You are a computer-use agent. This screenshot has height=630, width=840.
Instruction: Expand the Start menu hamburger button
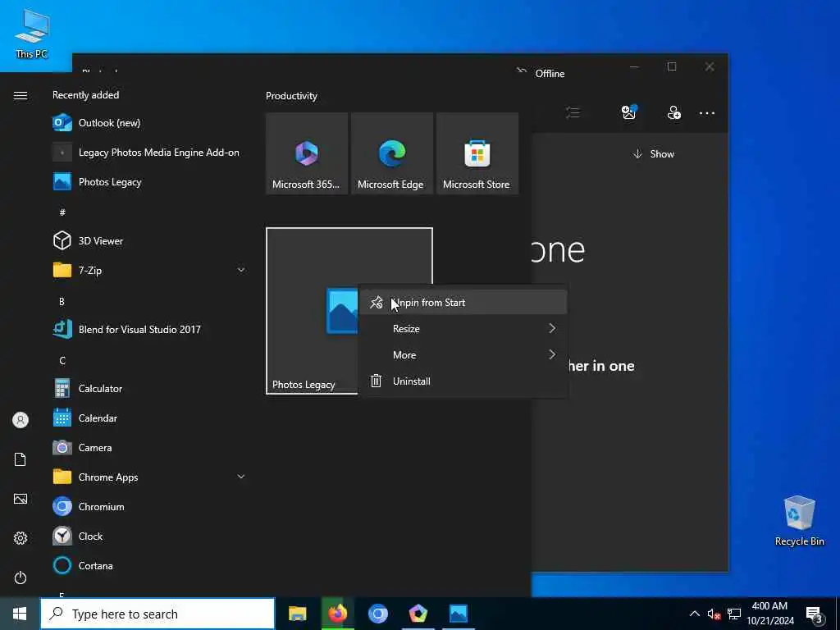point(21,95)
